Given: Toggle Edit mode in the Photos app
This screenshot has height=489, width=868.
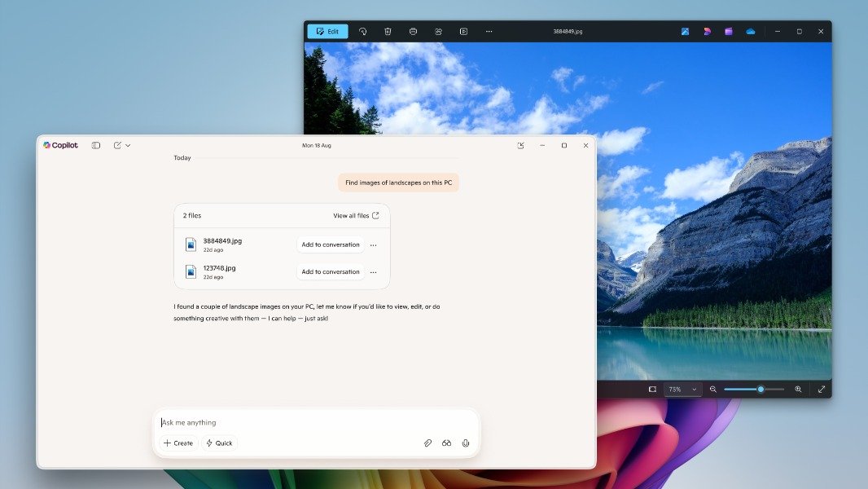Looking at the screenshot, I should click(327, 31).
